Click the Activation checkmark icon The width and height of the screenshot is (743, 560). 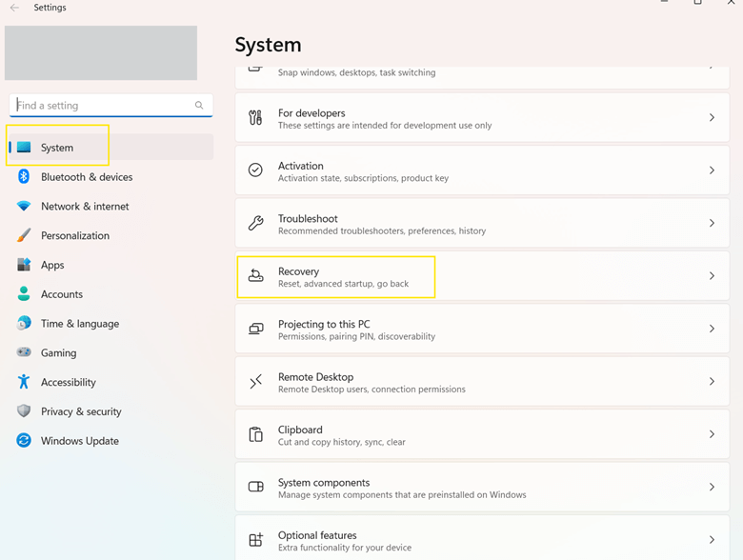[255, 170]
